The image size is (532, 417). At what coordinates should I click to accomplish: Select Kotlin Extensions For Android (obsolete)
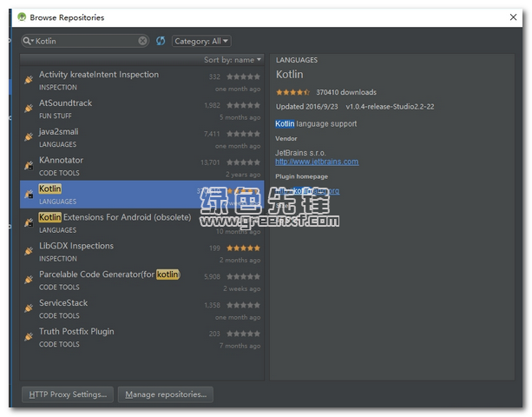click(141, 223)
